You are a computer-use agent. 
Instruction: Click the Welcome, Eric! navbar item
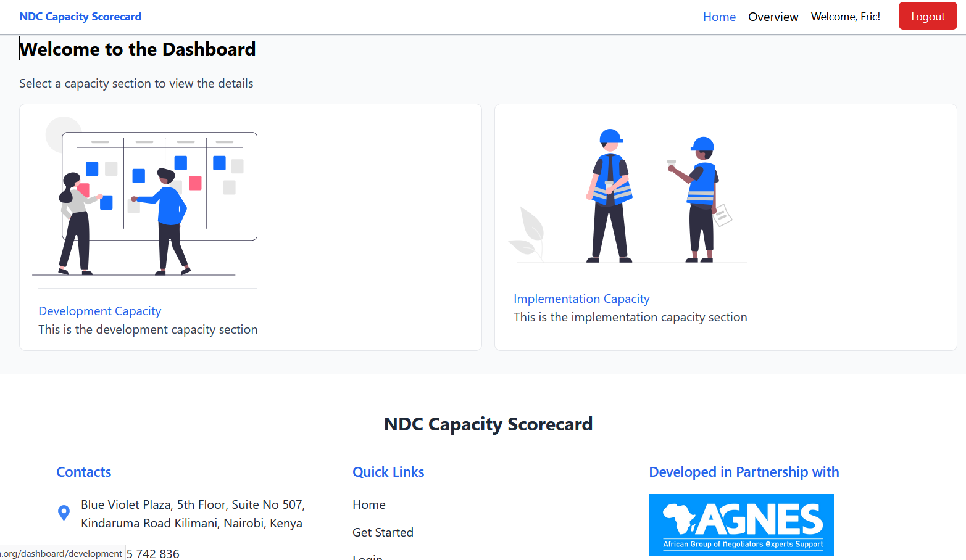846,17
